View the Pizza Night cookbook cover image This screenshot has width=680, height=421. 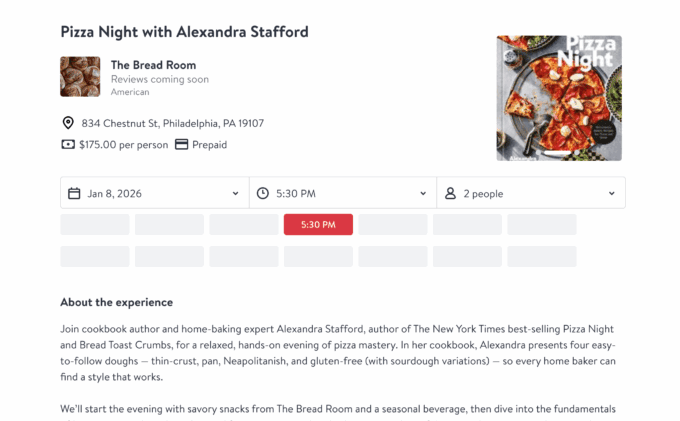point(559,98)
